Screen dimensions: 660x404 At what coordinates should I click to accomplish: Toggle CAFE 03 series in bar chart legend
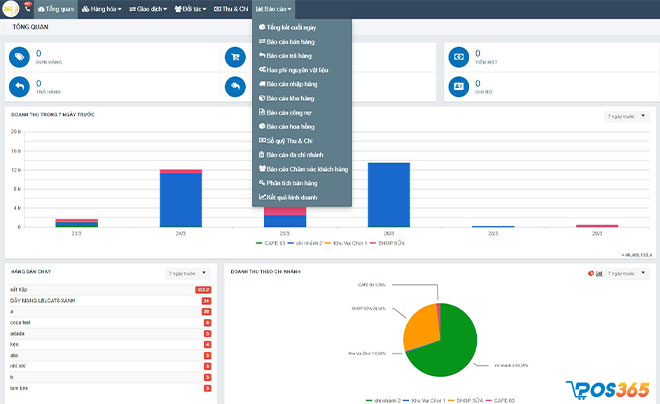pos(271,243)
